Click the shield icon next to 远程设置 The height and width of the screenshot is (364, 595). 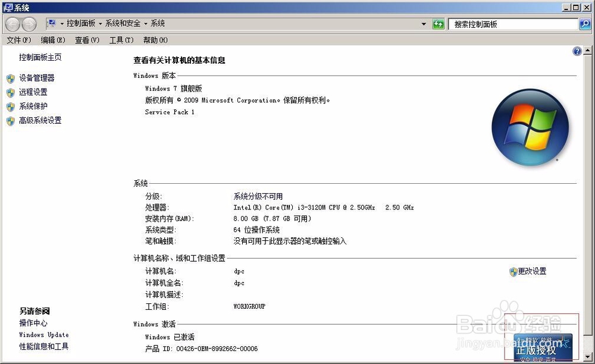pyautogui.click(x=11, y=93)
